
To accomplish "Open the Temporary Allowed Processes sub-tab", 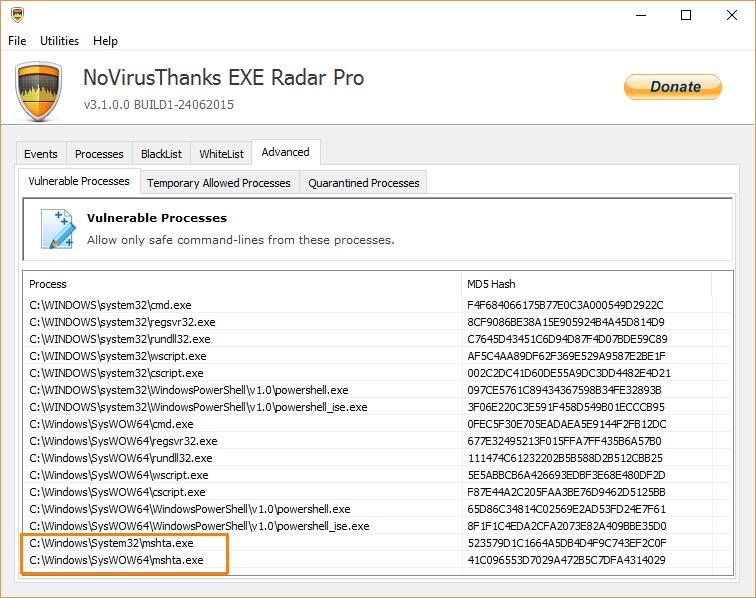I will point(219,183).
